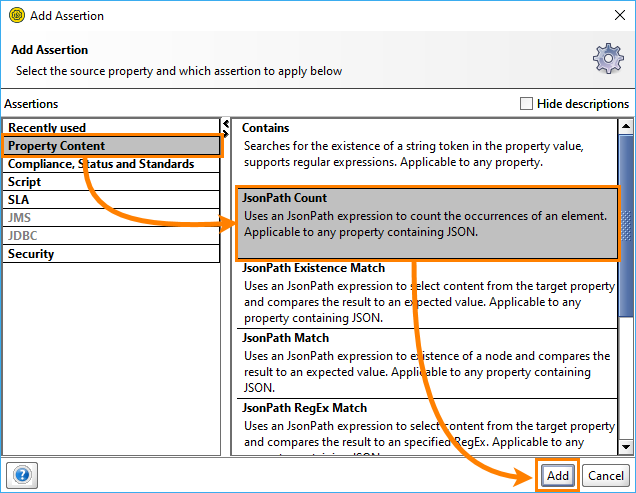The image size is (636, 493).
Task: Select the Security category
Action: (x=111, y=254)
